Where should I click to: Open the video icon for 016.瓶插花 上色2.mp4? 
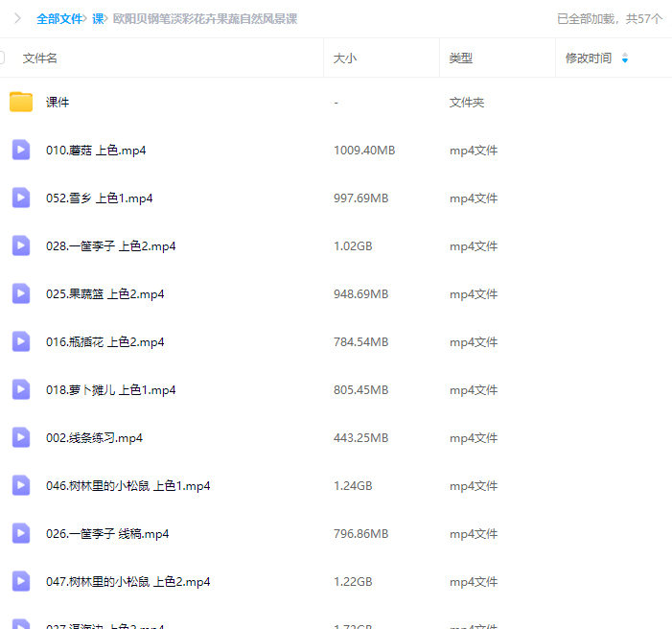click(x=21, y=341)
